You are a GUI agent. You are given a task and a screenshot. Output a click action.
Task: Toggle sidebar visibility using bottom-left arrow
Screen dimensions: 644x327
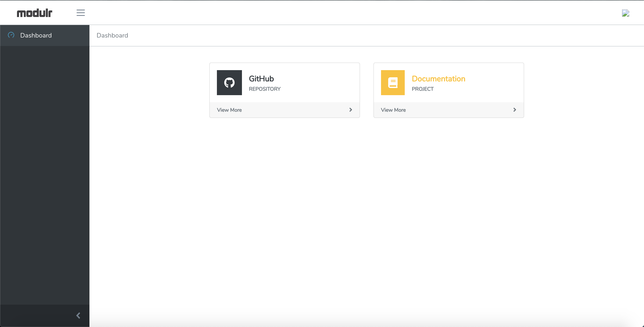click(78, 315)
